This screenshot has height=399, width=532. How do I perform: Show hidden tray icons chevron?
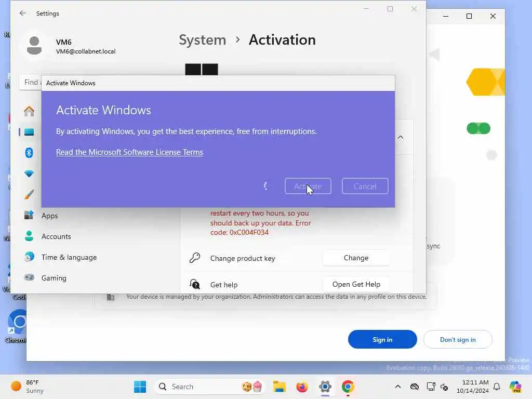click(x=398, y=387)
